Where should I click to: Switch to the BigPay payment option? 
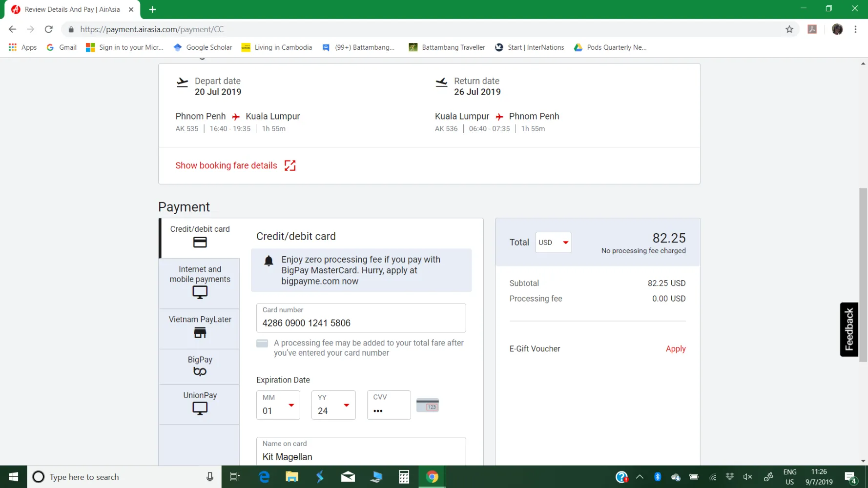click(x=200, y=367)
